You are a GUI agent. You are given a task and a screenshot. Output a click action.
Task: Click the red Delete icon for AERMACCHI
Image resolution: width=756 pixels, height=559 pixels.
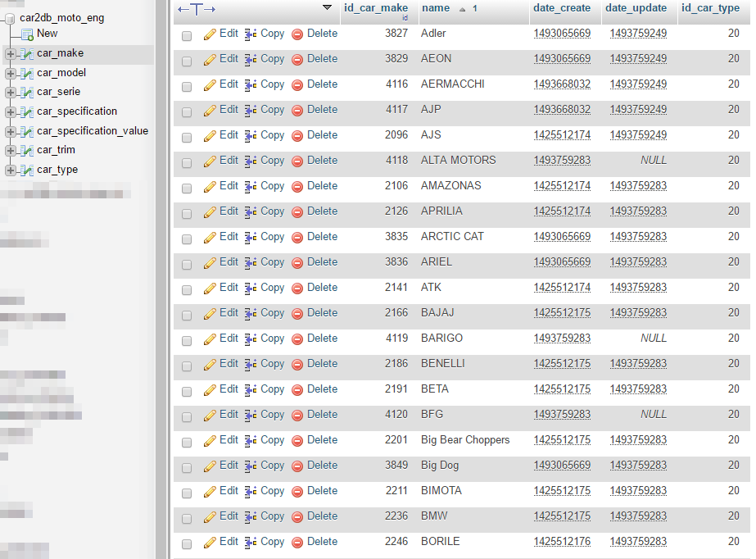coord(297,85)
